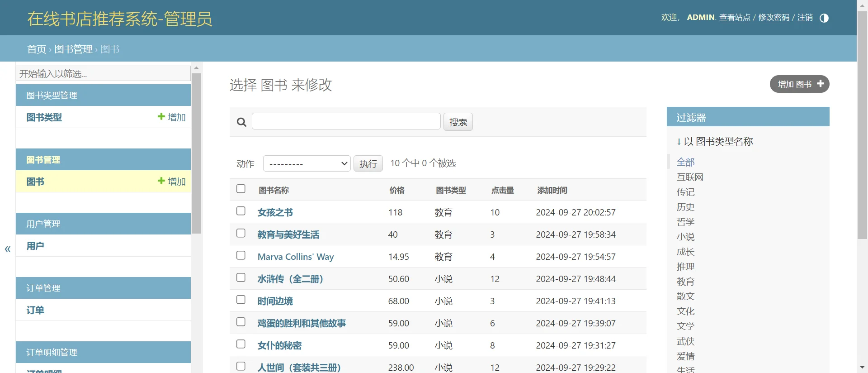Open the book 人世间（套装共三册）

(299, 368)
